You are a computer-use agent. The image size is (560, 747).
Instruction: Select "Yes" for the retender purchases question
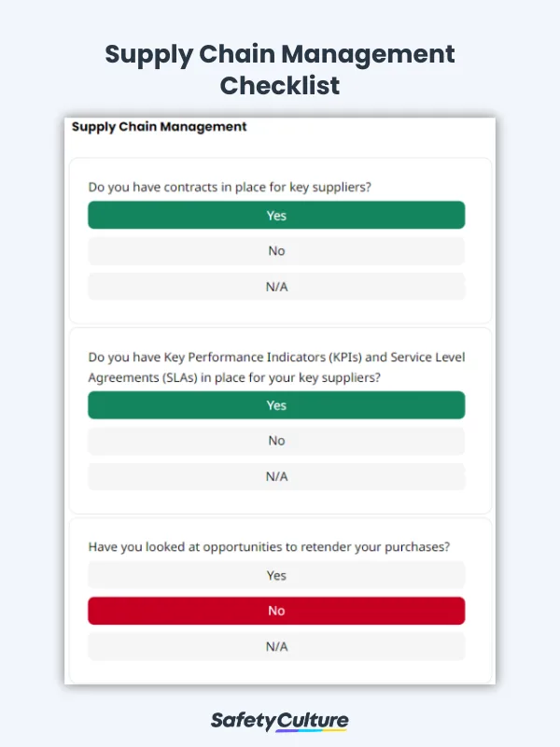click(276, 574)
